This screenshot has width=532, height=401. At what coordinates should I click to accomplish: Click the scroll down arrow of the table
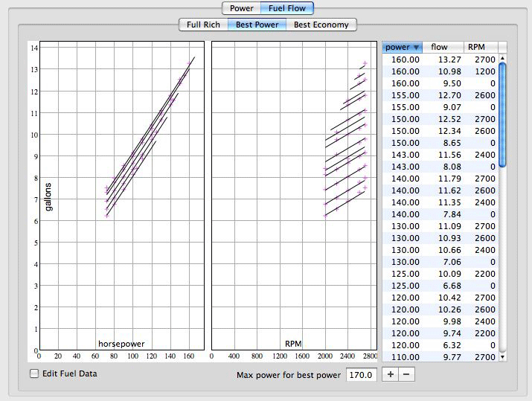[502, 357]
